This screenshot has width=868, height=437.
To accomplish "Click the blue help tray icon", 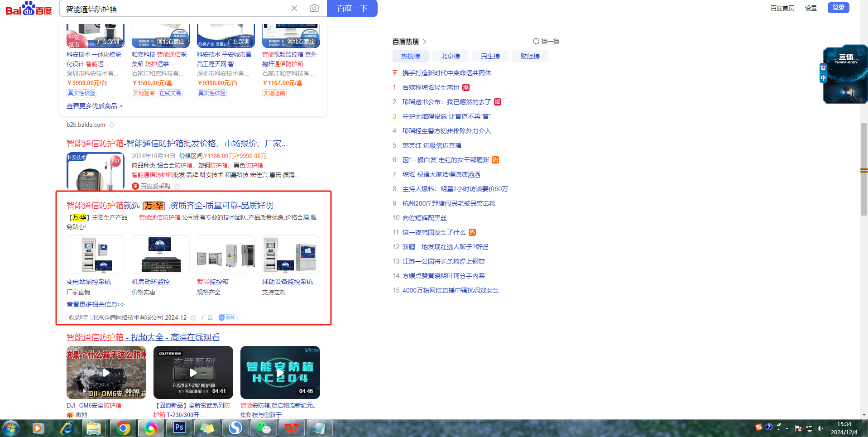I will click(x=769, y=427).
